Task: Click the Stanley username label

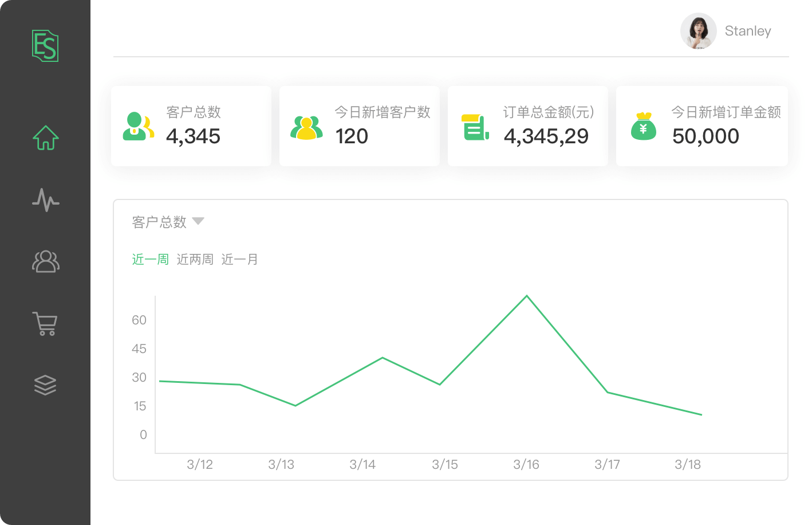Action: click(x=748, y=32)
